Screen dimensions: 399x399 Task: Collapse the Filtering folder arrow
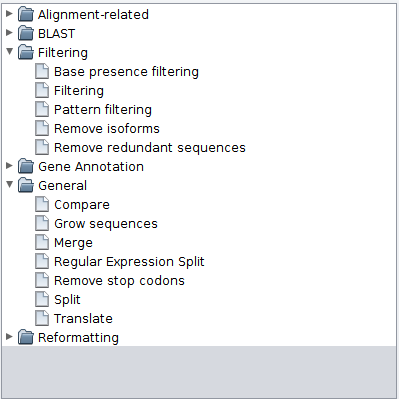tap(9, 51)
